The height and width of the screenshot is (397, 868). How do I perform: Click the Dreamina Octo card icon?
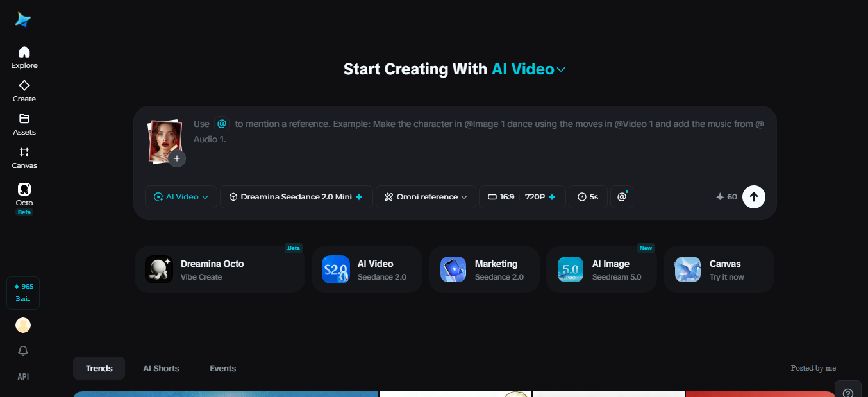(159, 269)
